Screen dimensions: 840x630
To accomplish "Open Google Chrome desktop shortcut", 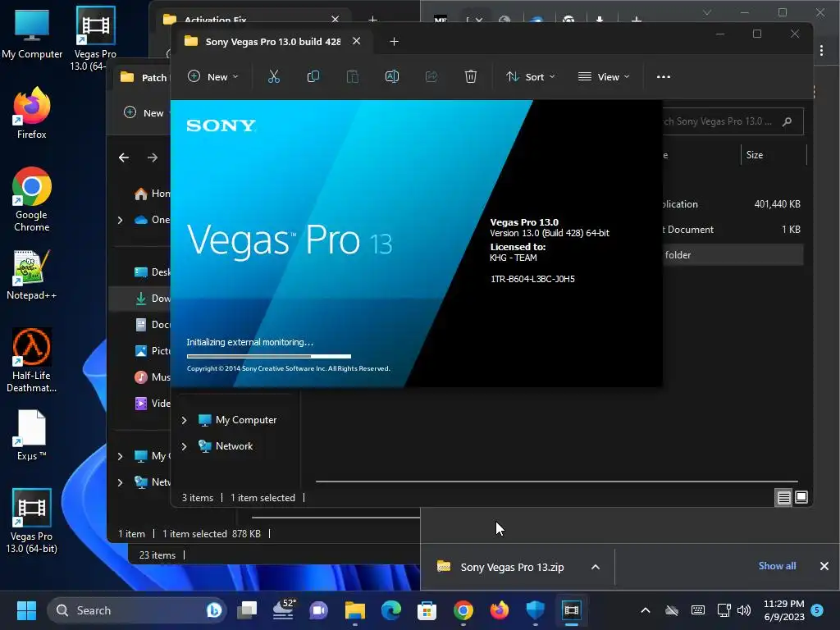I will [32, 199].
